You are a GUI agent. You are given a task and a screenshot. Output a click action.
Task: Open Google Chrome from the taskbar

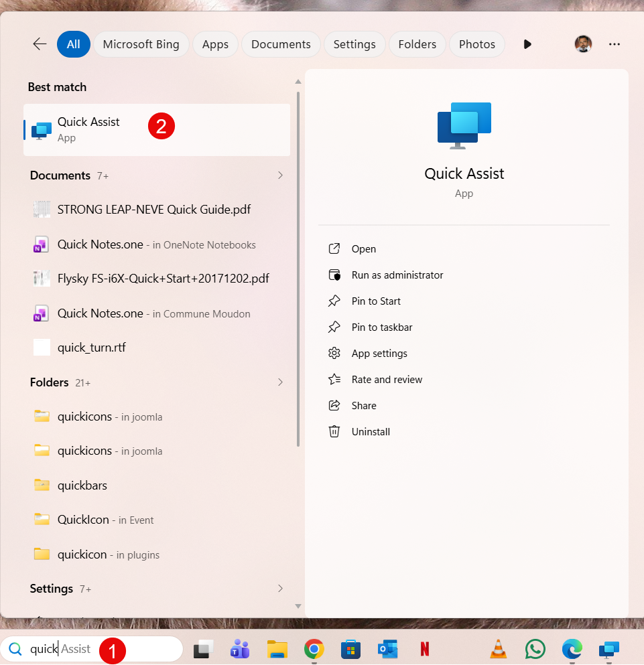(x=314, y=649)
